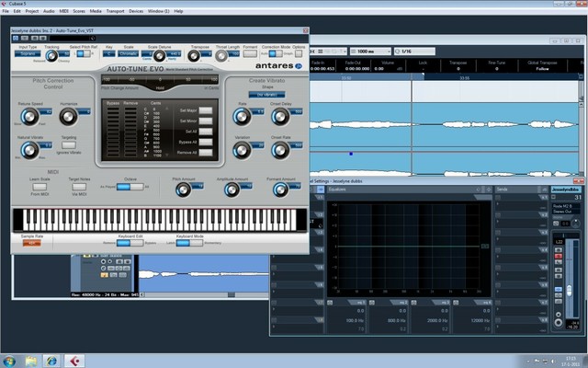
Task: Click the Fade-In value field
Action: [x=322, y=69]
